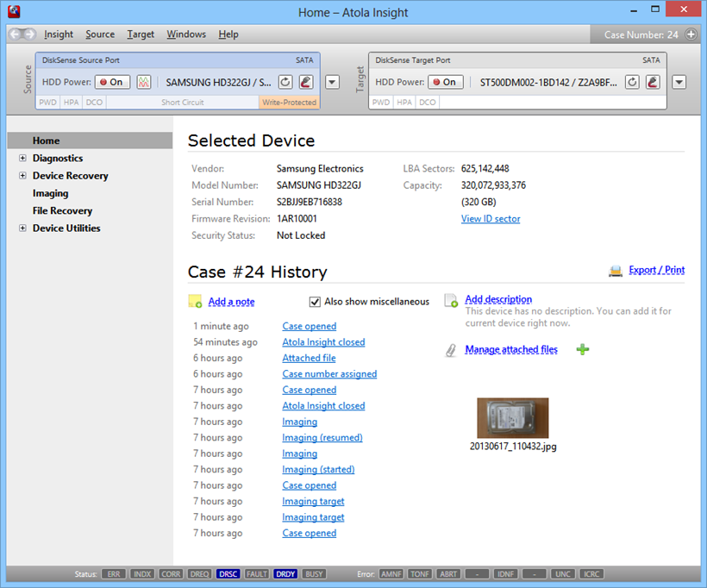Open the Help menu
707x588 pixels.
(228, 34)
